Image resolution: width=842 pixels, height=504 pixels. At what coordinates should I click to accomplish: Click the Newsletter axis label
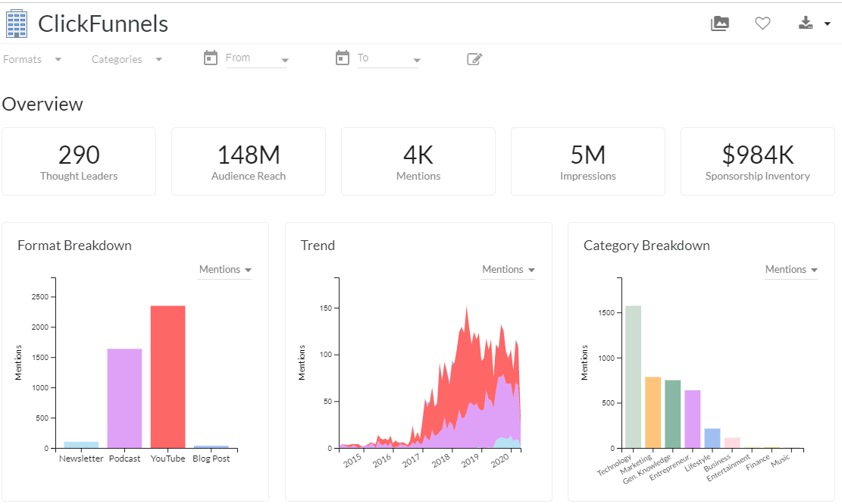[x=81, y=459]
